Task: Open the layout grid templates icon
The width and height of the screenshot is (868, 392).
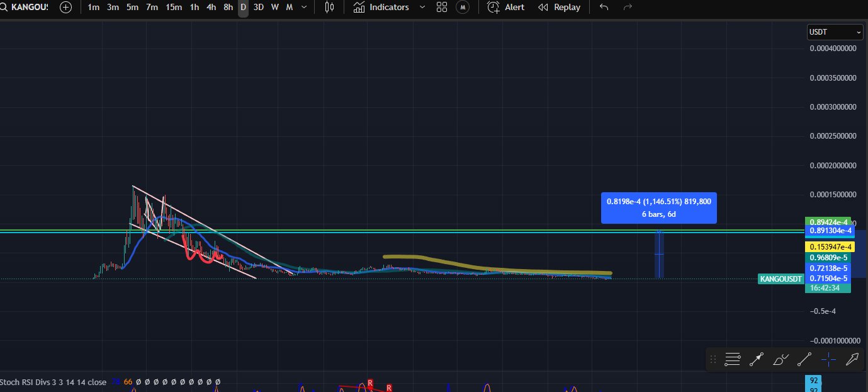Action: point(442,8)
